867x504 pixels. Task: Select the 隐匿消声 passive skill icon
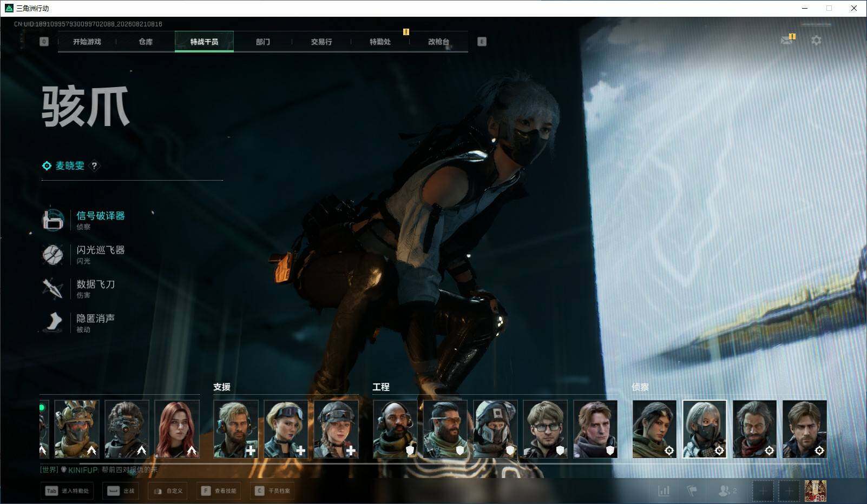[53, 322]
